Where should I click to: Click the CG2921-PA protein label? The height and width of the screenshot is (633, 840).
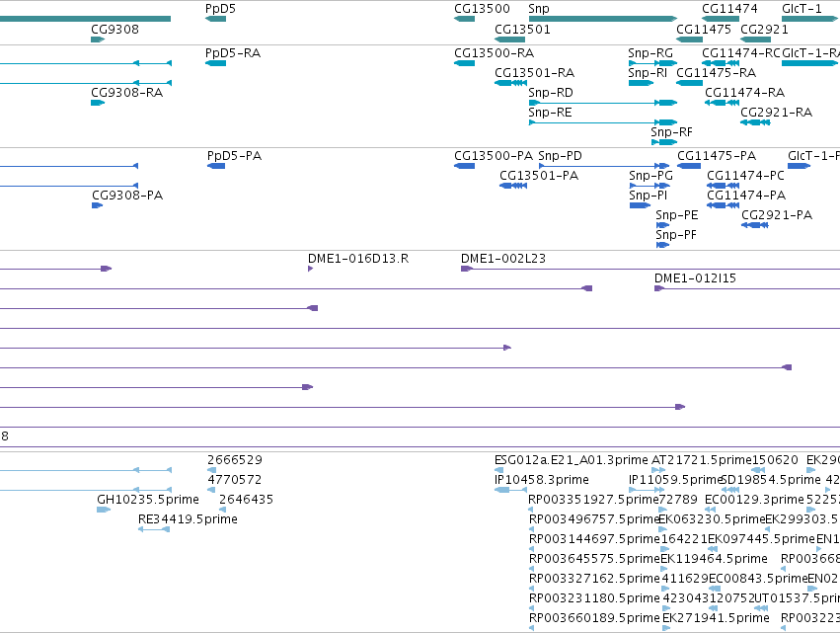777,215
